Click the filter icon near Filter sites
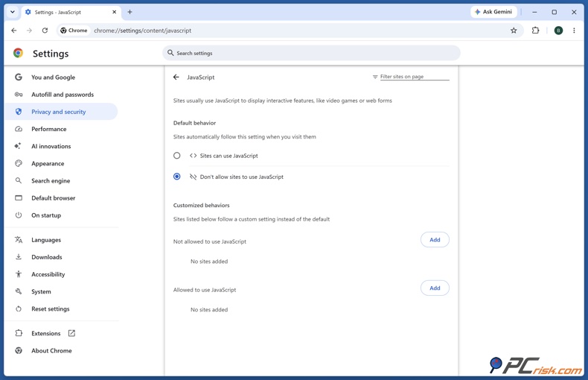The image size is (588, 380). [x=375, y=77]
